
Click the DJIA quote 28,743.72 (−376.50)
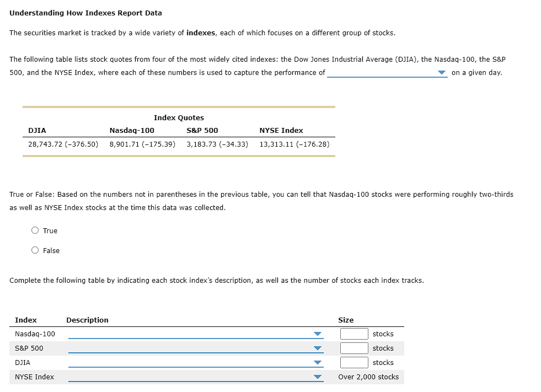pyautogui.click(x=63, y=144)
